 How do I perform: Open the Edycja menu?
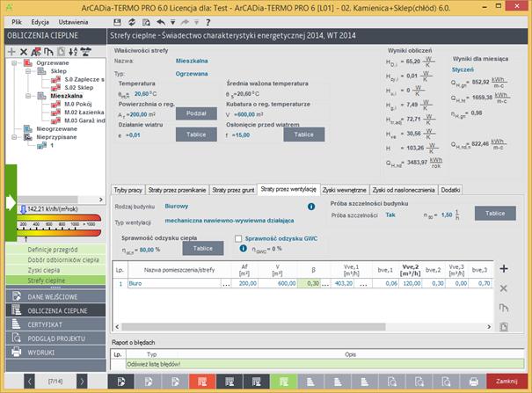40,22
